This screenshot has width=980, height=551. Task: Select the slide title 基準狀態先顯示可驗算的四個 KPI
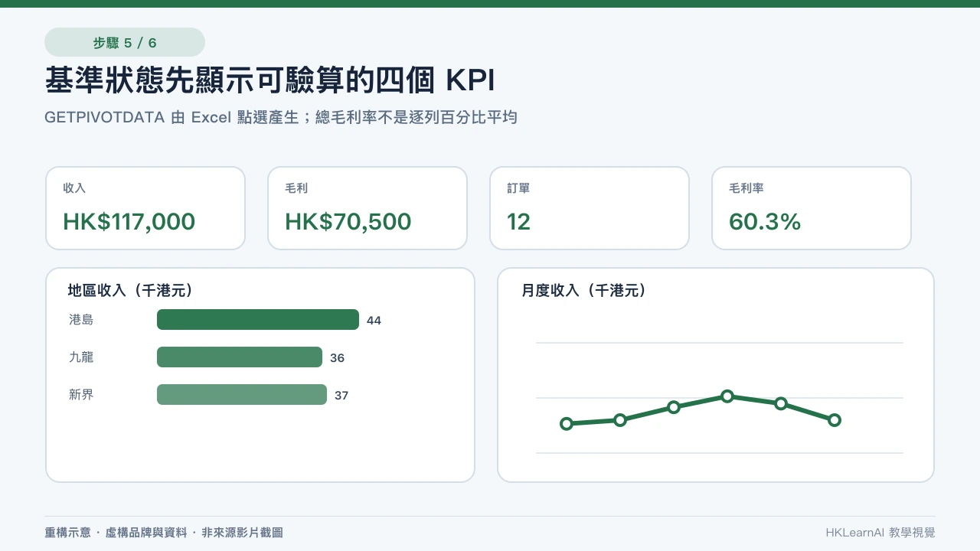click(x=270, y=81)
